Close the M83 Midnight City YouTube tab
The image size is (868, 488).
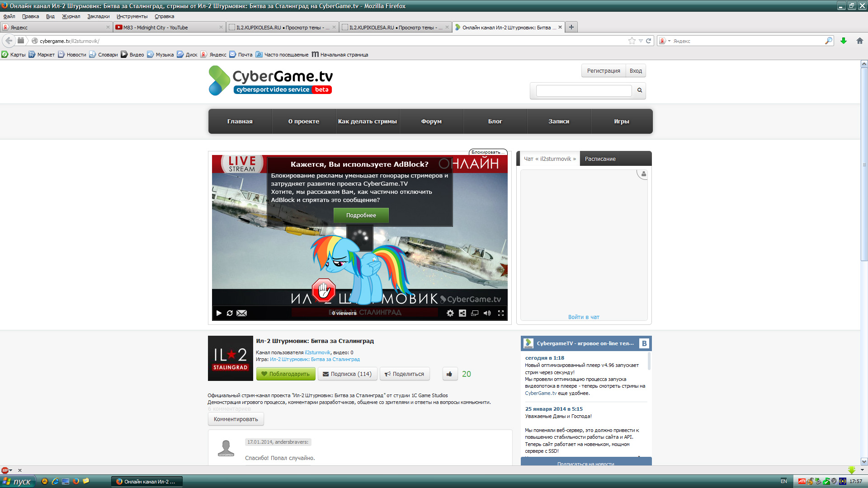point(221,27)
